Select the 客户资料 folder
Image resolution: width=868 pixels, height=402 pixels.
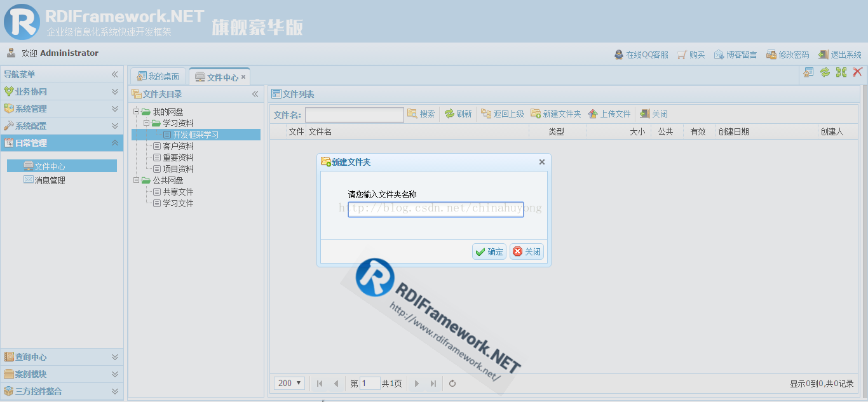(x=178, y=146)
